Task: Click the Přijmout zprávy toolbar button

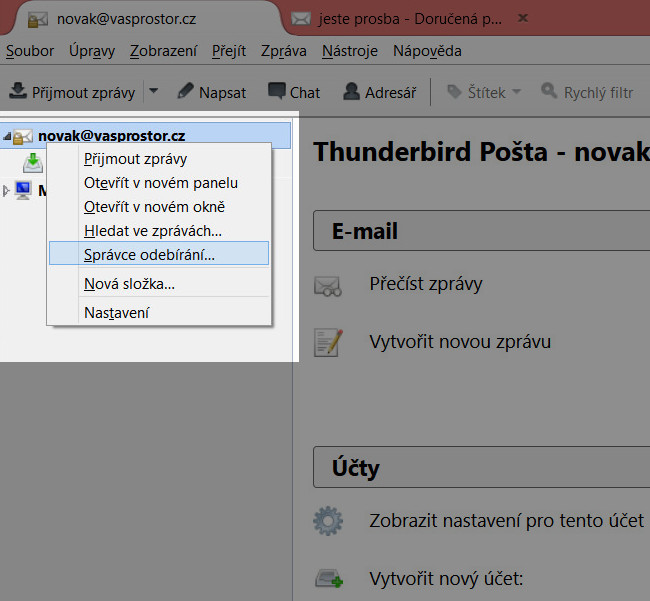Action: (x=73, y=92)
